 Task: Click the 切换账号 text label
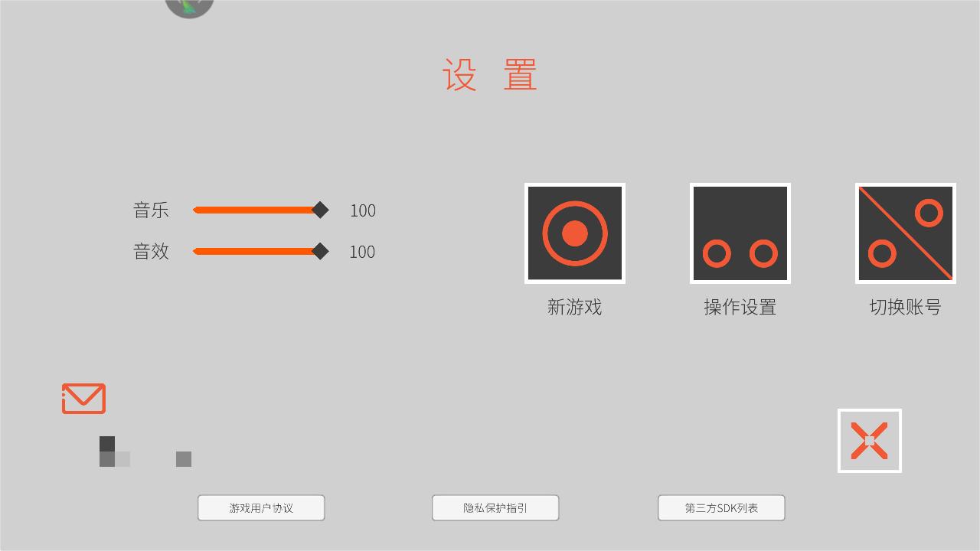click(x=906, y=307)
